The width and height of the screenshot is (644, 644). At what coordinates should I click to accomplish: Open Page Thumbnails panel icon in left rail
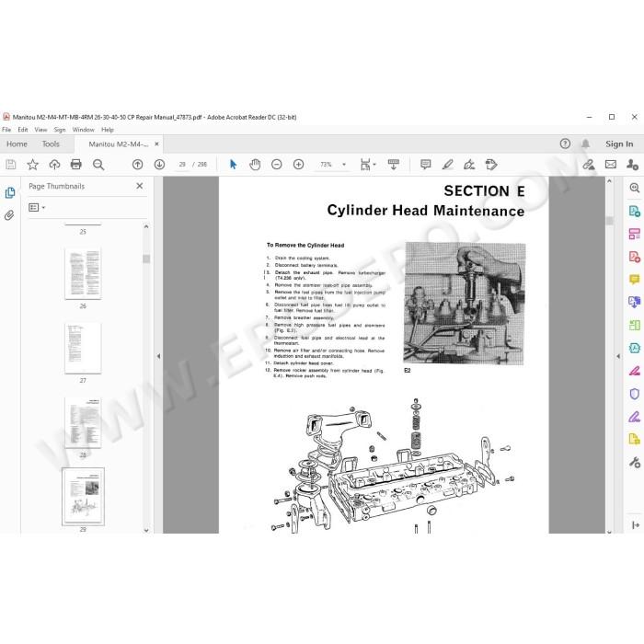pyautogui.click(x=10, y=192)
